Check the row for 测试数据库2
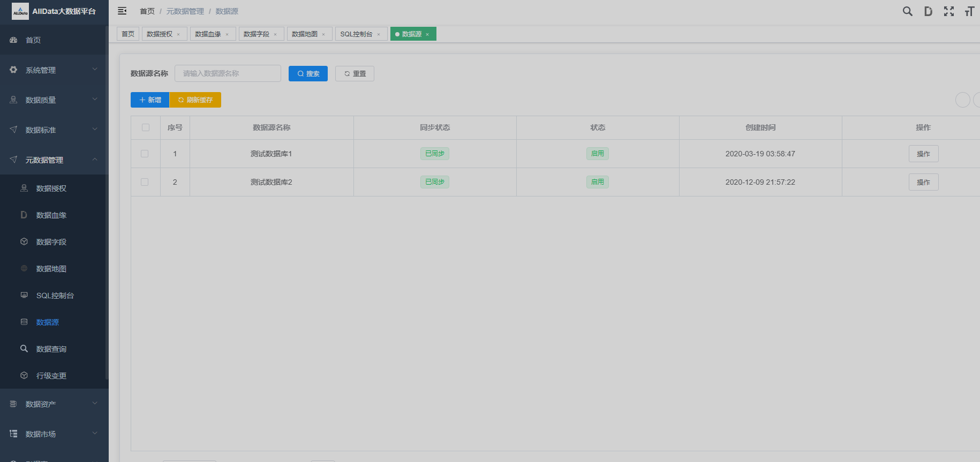Image resolution: width=980 pixels, height=462 pixels. click(x=145, y=182)
